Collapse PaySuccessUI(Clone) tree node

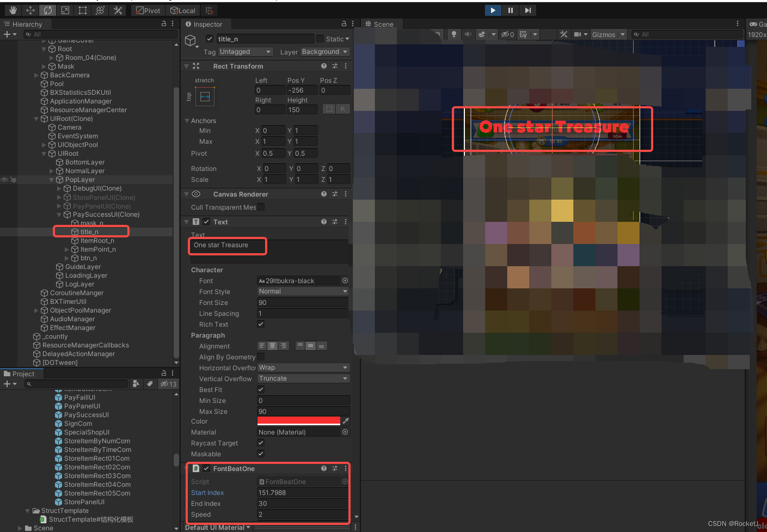pos(59,215)
